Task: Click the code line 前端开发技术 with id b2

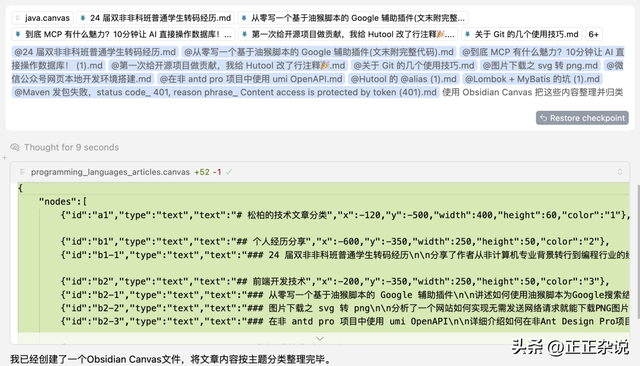Action: (x=335, y=282)
